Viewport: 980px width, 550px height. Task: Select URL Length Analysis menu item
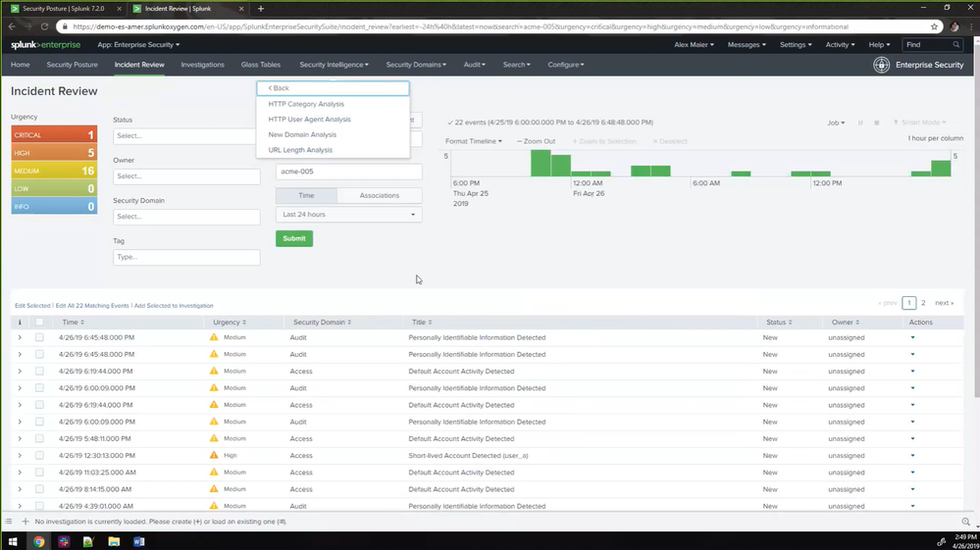pyautogui.click(x=300, y=150)
